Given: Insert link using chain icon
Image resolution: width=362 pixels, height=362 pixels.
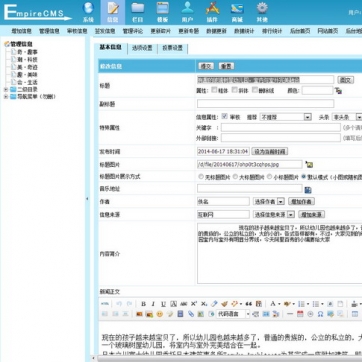Looking at the screenshot, I should pos(191,314).
